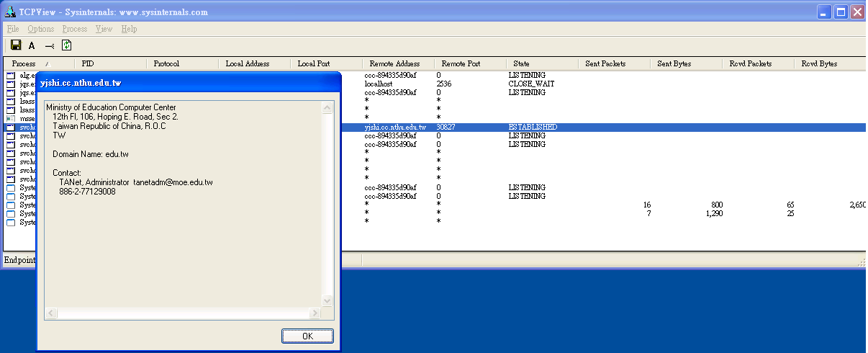Click the Save floppy disk toolbar icon
The width and height of the screenshot is (868, 353).
[x=16, y=45]
